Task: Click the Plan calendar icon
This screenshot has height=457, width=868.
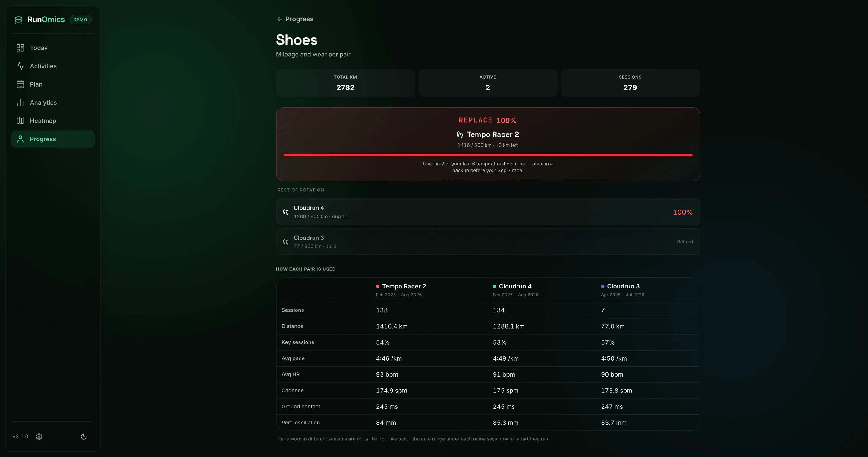Action: (20, 84)
